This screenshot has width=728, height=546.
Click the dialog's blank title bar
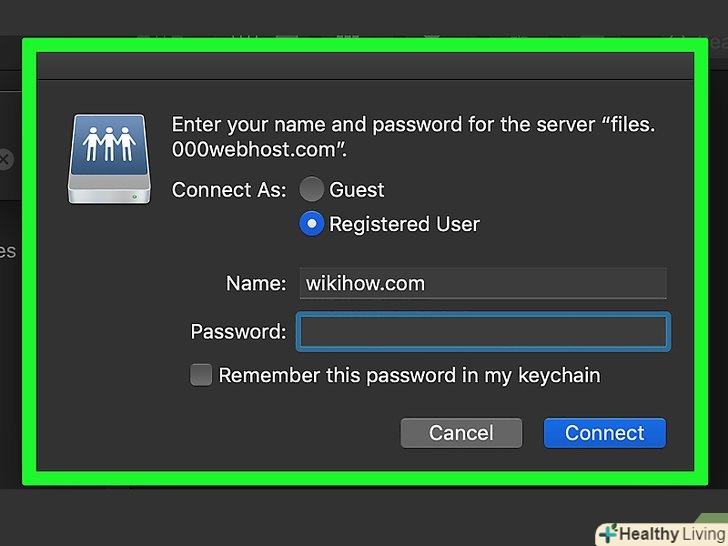point(364,65)
